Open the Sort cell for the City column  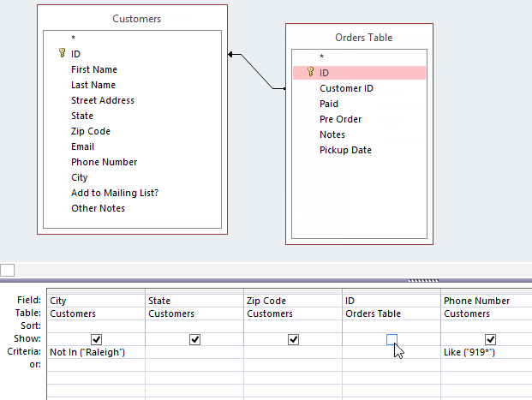[x=96, y=326]
